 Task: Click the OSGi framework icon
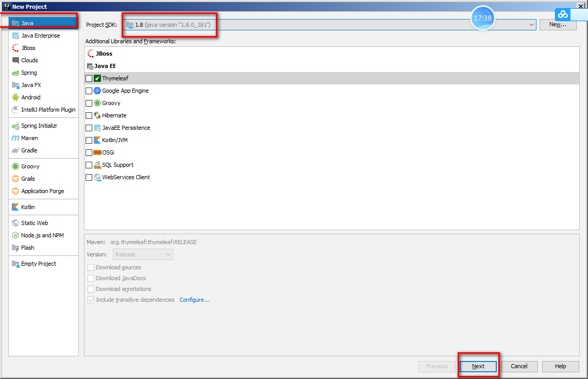point(97,152)
